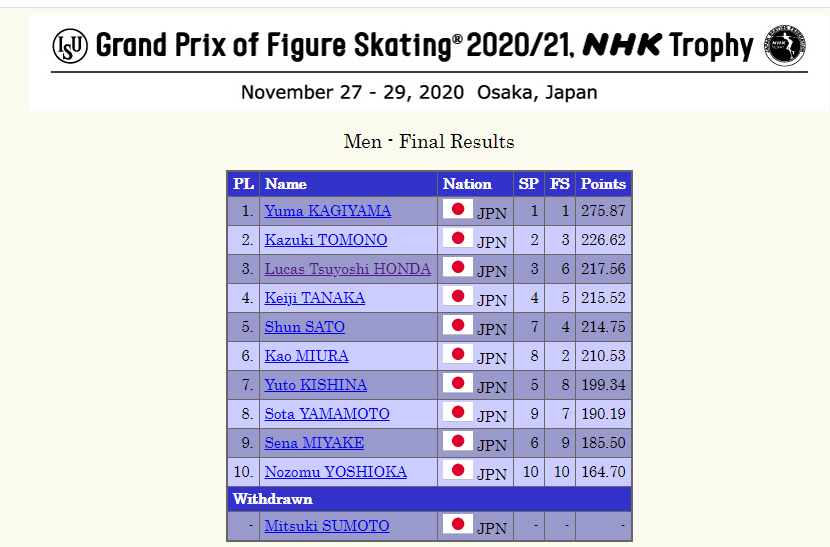Click the Grand Prix NHK Trophy banner
The height and width of the screenshot is (547, 830).
point(418,46)
